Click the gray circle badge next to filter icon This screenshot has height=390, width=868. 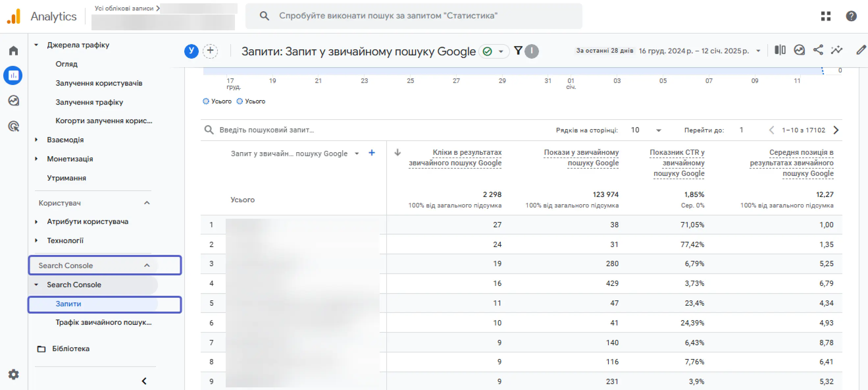coord(532,51)
